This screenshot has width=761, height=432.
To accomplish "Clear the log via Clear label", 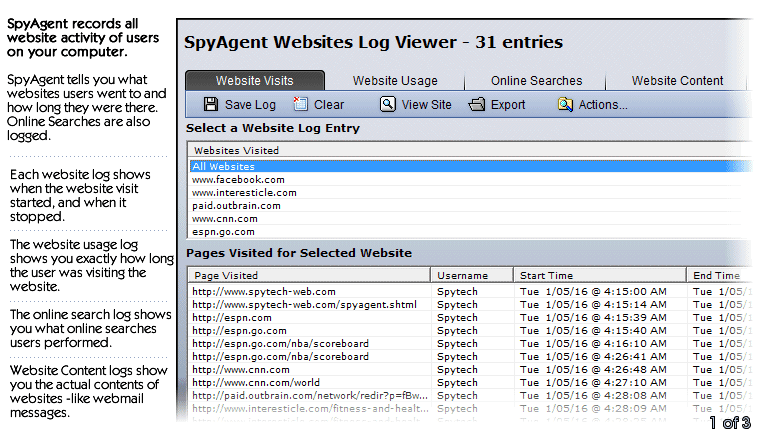I will [x=329, y=105].
